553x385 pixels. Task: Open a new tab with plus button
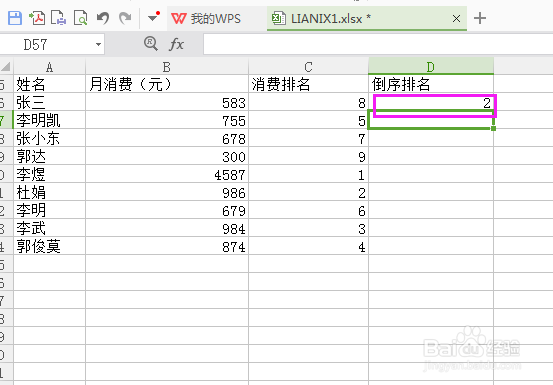click(480, 18)
